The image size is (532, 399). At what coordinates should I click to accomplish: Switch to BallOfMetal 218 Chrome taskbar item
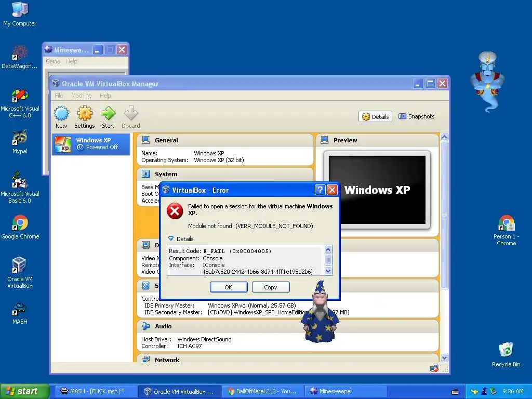click(x=262, y=392)
